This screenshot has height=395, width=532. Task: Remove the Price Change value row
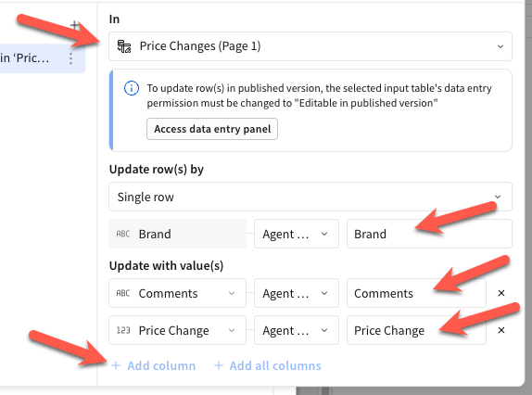pyautogui.click(x=501, y=330)
